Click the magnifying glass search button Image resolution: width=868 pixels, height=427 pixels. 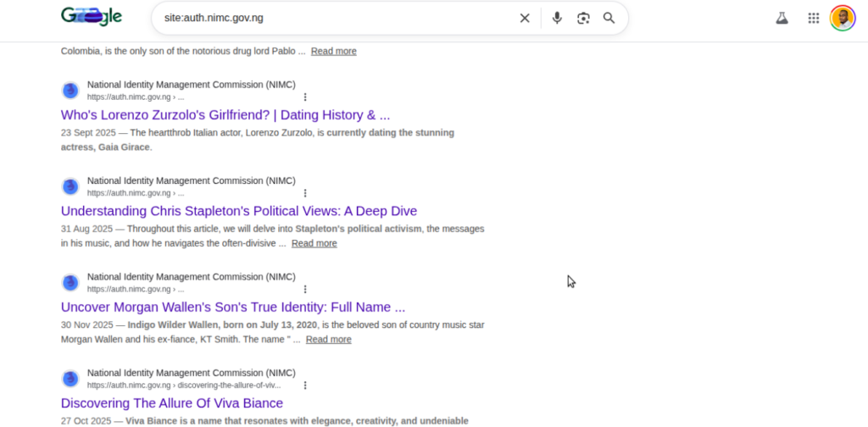click(609, 18)
